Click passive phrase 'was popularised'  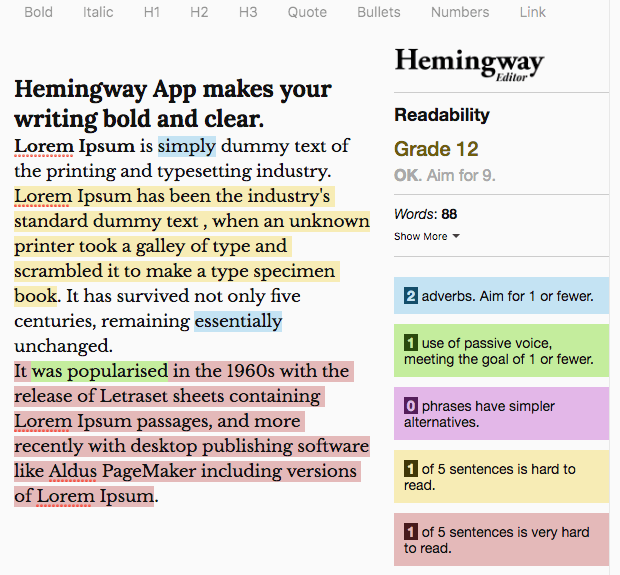point(100,371)
